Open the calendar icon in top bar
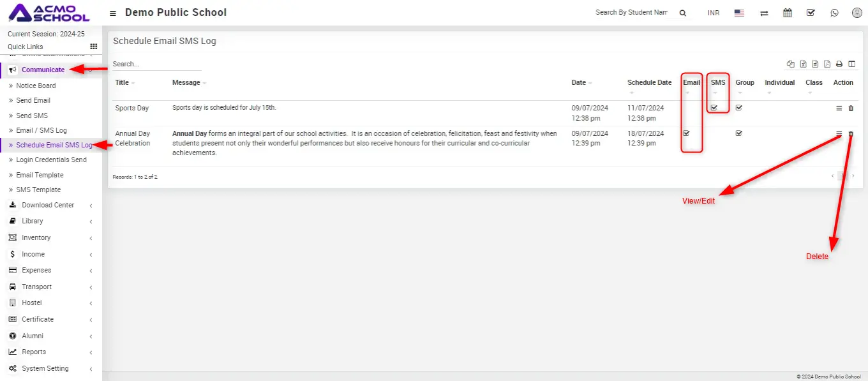868x381 pixels. point(788,13)
